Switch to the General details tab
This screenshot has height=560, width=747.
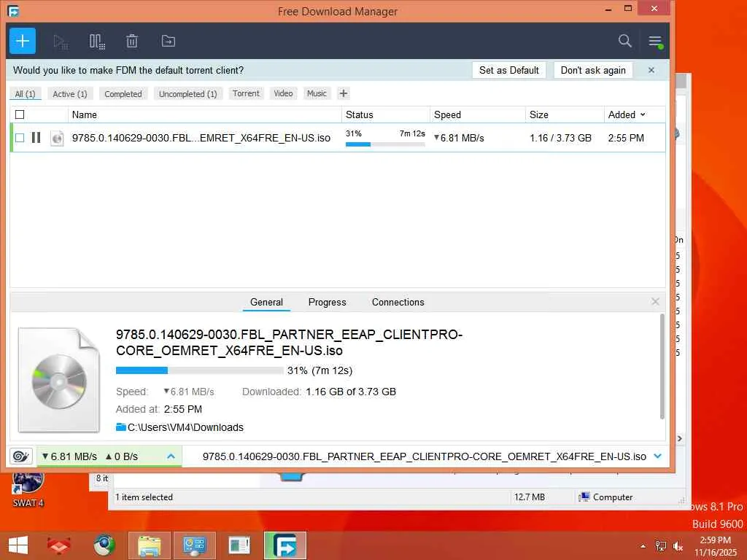point(266,302)
